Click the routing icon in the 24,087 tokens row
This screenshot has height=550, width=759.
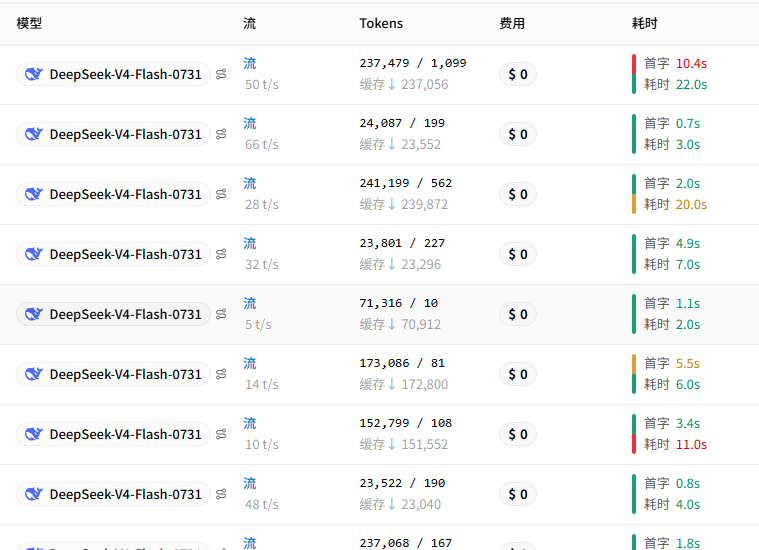click(221, 134)
